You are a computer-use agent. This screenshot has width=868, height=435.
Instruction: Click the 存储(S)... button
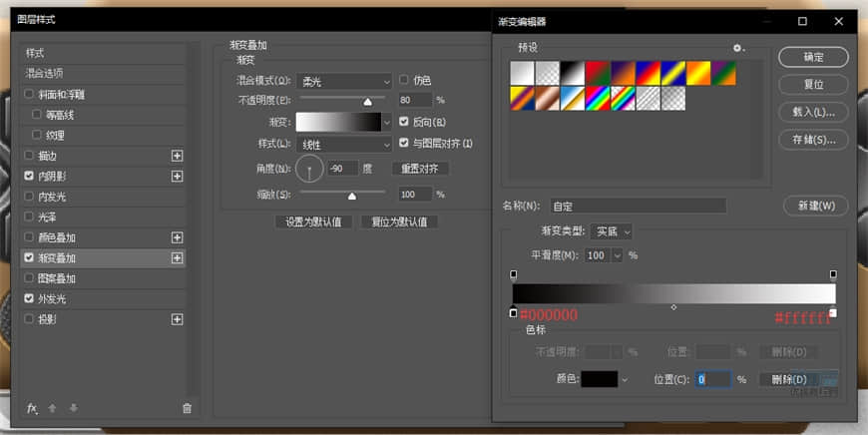(x=813, y=140)
